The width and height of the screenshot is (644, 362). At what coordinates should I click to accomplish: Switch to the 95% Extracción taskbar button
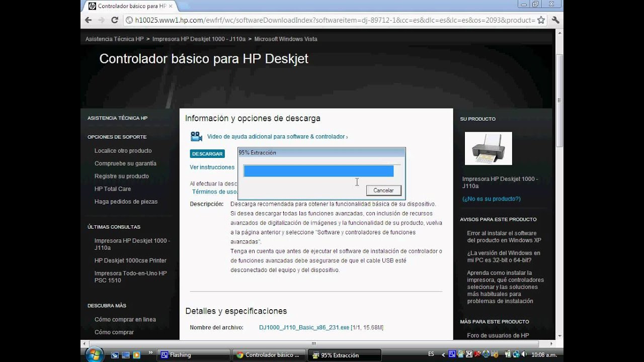click(x=344, y=355)
